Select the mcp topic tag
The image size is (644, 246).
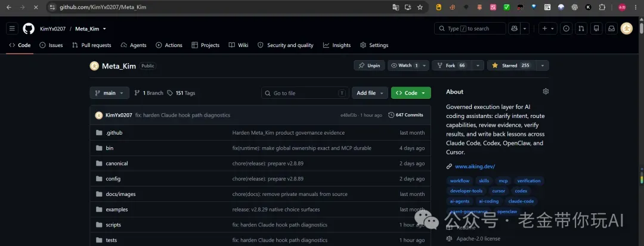click(503, 181)
